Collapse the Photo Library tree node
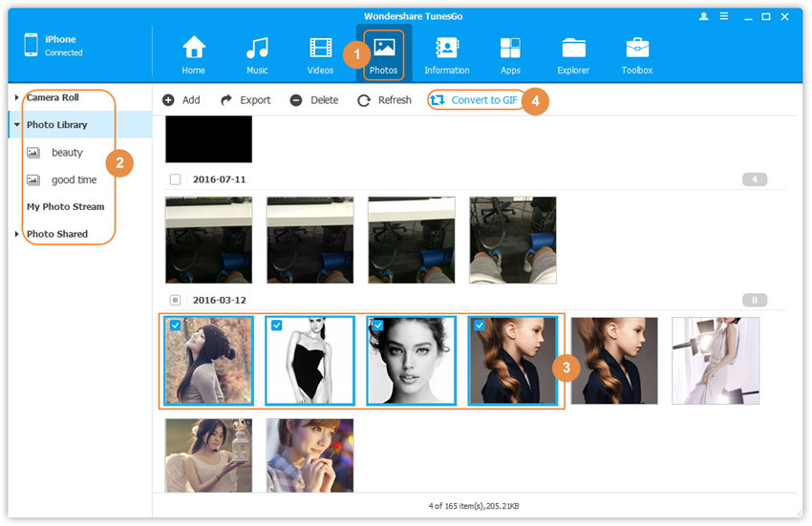The height and width of the screenshot is (526, 812). (x=17, y=125)
